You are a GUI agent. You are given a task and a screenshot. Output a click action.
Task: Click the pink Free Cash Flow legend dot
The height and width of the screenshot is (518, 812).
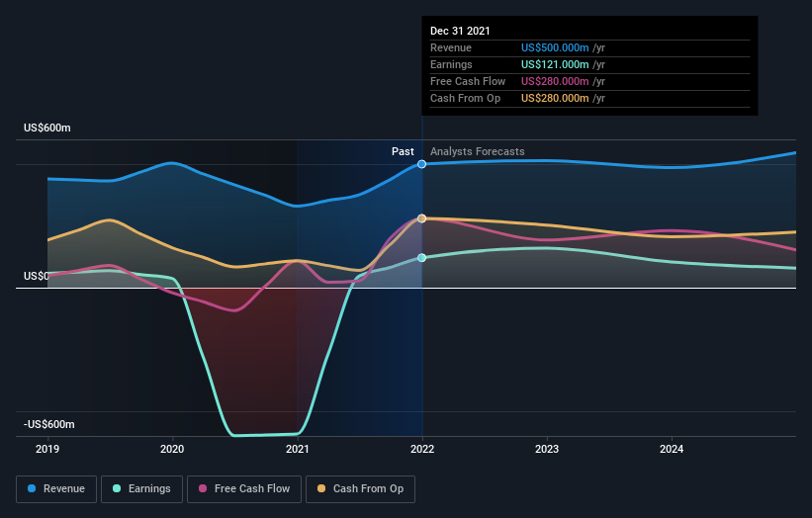coord(203,488)
